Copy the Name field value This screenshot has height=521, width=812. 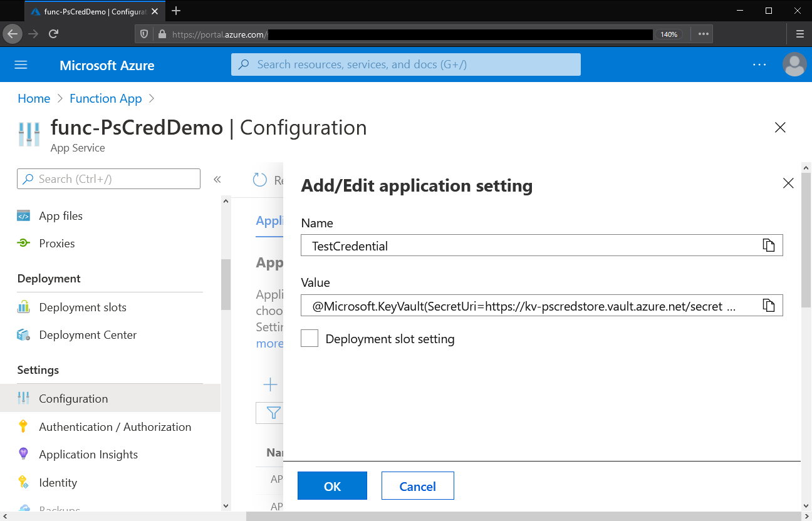769,245
